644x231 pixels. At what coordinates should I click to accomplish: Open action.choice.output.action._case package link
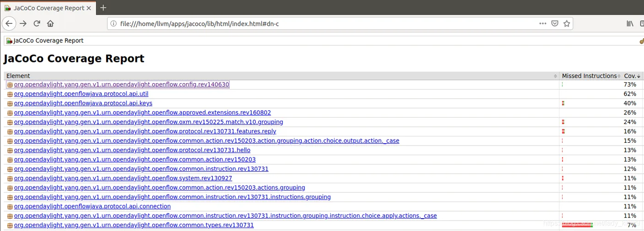[207, 141]
